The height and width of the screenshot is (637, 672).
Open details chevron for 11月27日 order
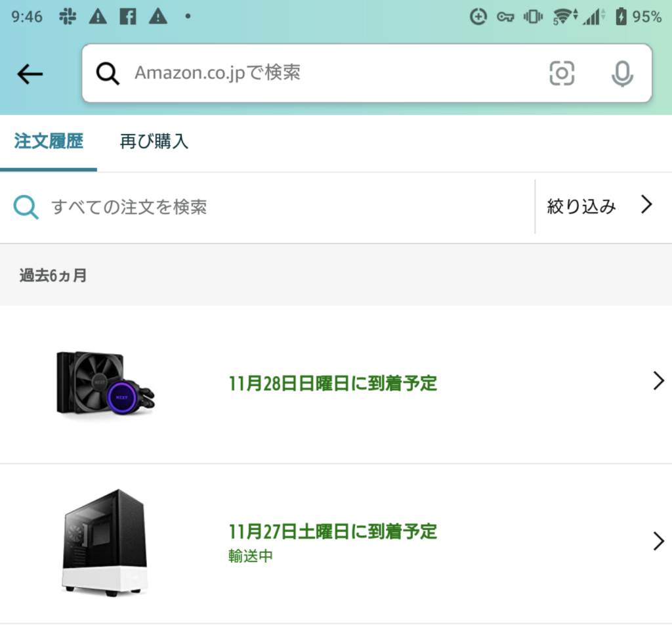tap(659, 541)
